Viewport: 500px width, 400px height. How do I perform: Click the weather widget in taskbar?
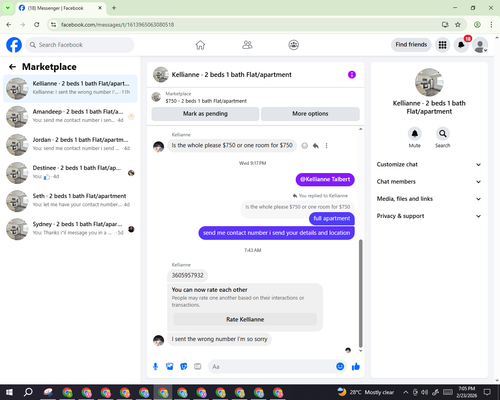point(365,392)
